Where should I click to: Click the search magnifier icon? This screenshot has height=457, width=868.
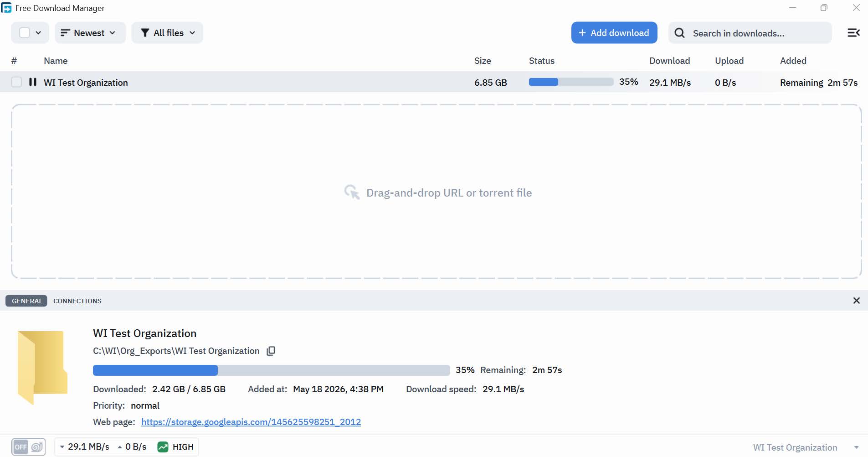(679, 33)
